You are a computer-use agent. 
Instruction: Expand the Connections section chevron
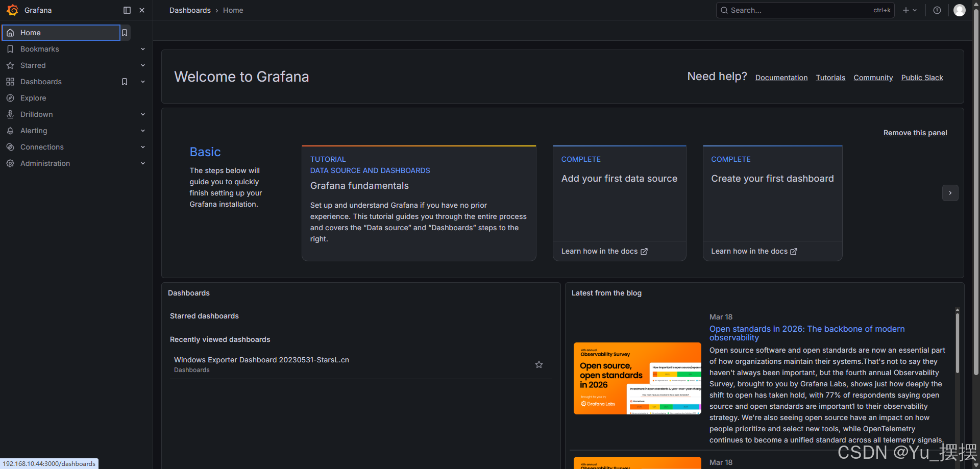(x=143, y=147)
